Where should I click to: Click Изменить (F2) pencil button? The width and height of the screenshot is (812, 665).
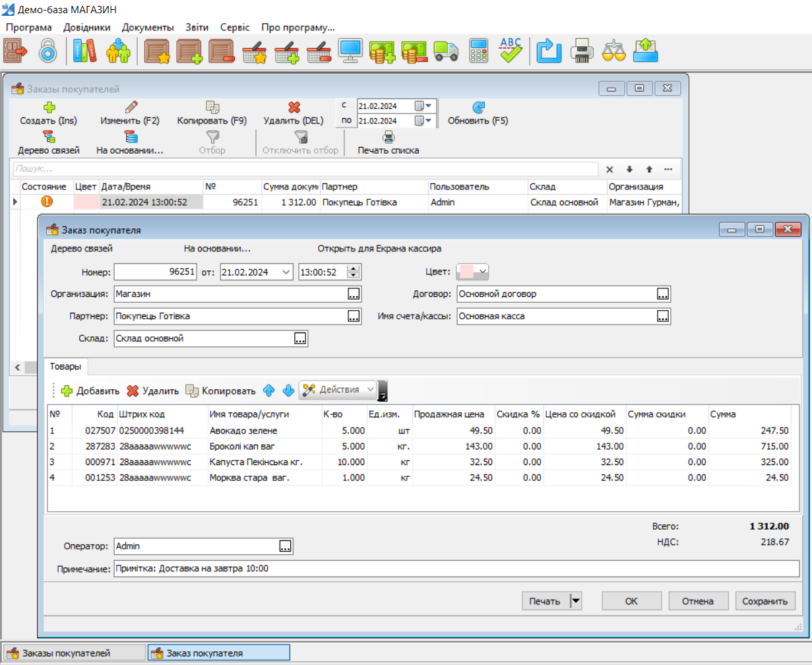pos(131,113)
